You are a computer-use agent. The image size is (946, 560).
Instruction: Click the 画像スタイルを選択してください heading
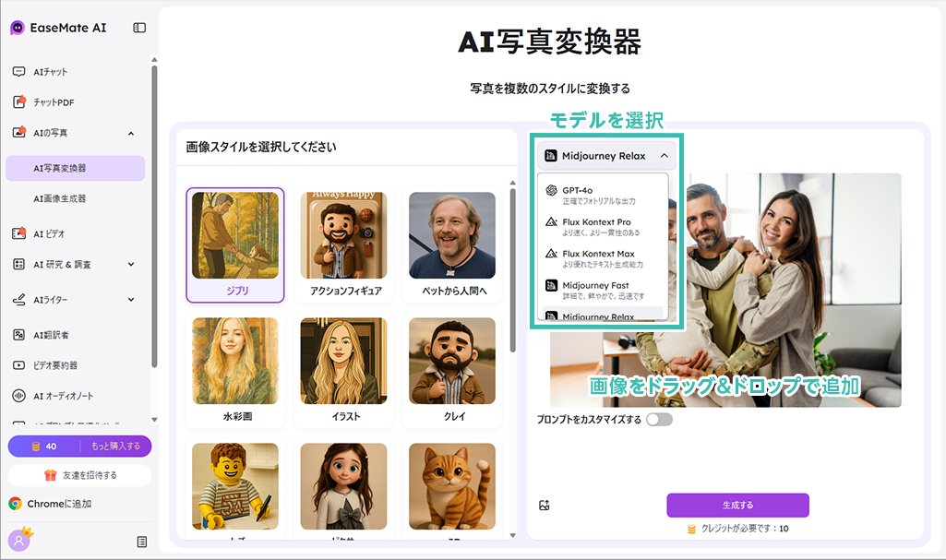pos(261,147)
